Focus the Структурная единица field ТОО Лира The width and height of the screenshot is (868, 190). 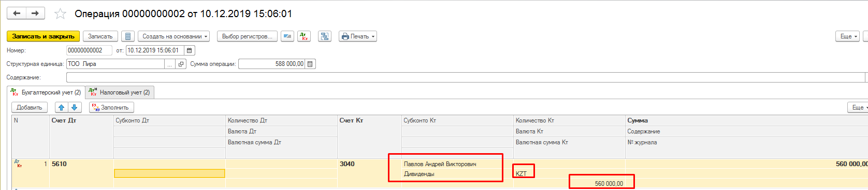115,64
